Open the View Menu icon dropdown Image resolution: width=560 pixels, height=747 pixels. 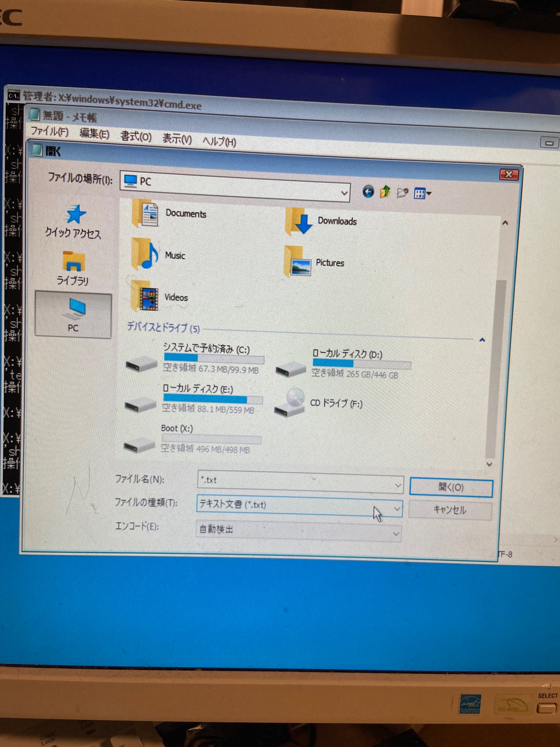[x=423, y=194]
